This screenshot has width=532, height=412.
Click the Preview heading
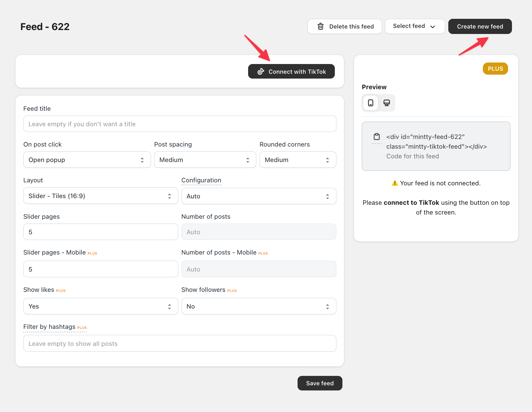click(x=374, y=87)
